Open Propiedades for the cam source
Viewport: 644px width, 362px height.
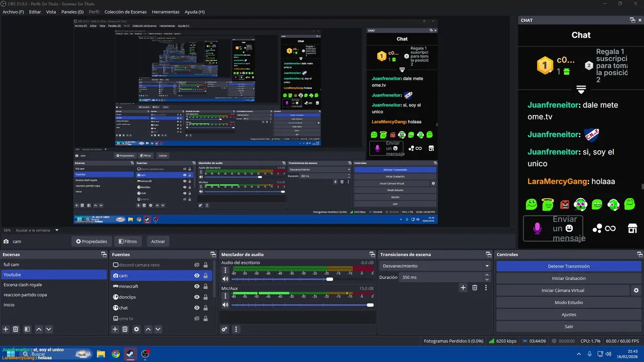(92, 241)
